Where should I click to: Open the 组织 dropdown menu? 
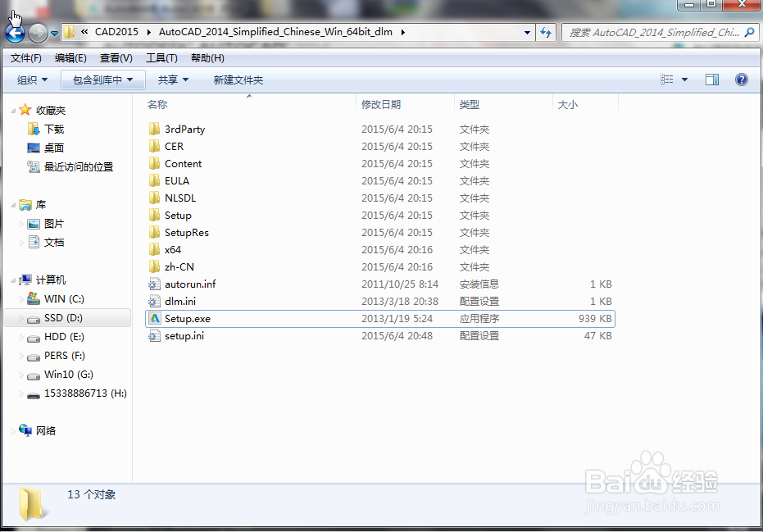31,79
